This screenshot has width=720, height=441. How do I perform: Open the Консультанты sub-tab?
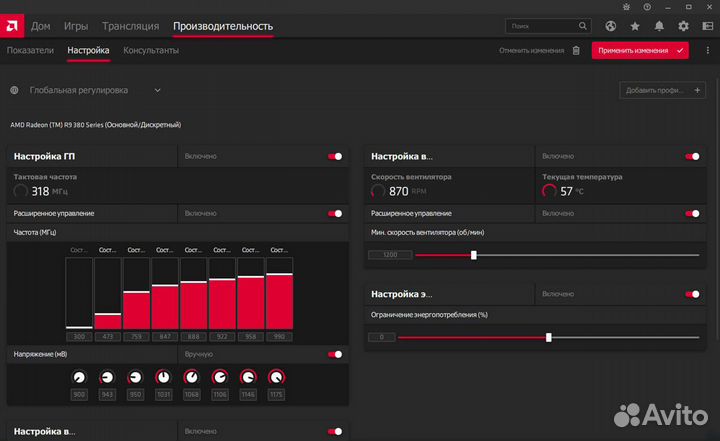(151, 49)
